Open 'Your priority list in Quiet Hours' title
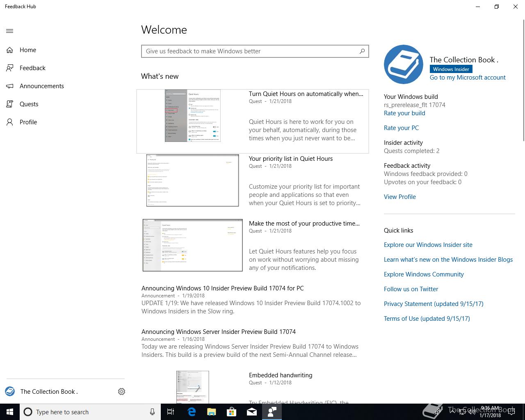This screenshot has height=420, width=525. pos(291,159)
